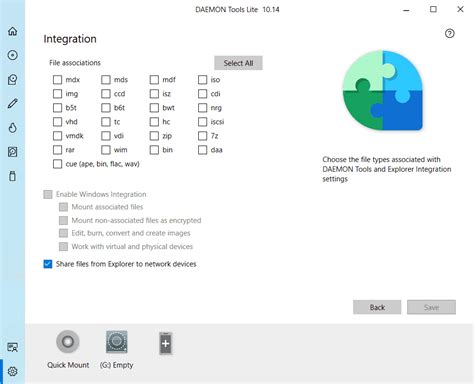Tick the bwt checkbox
Screen dimensions: 474x384
154,108
